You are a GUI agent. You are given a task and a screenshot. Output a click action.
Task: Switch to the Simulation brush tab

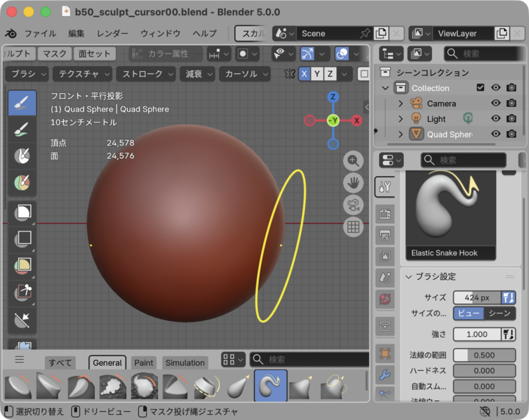point(185,363)
